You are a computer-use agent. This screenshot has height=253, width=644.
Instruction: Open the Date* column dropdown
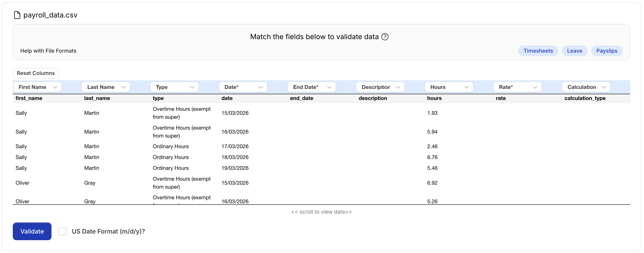coord(243,87)
